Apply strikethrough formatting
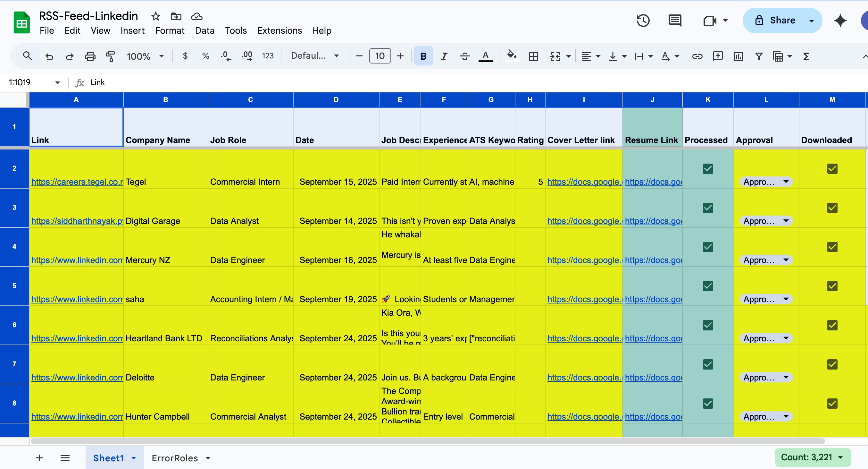This screenshot has height=469, width=868. [465, 56]
